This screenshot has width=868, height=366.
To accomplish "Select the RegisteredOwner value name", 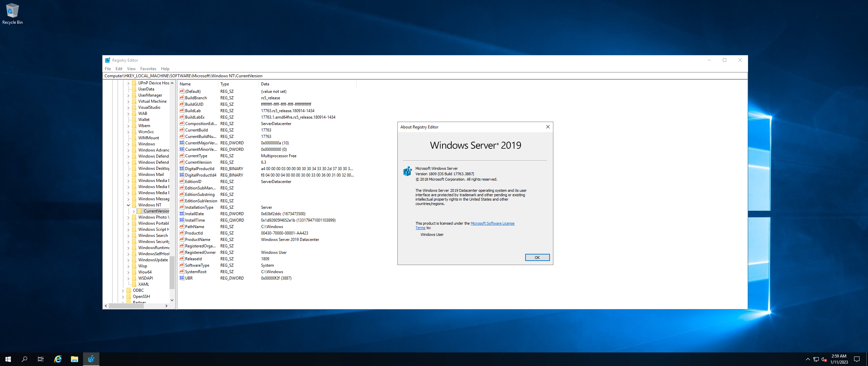I will [200, 252].
